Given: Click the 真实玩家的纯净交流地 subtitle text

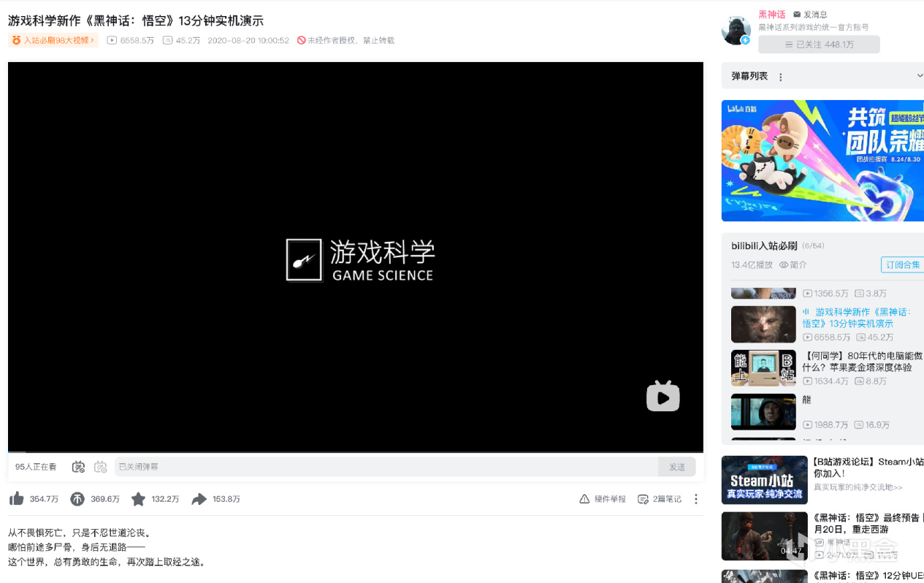Looking at the screenshot, I should click(x=858, y=487).
